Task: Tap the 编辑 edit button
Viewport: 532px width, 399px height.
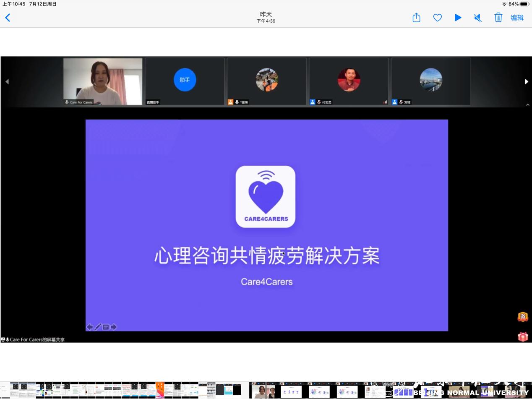Action: click(x=517, y=18)
